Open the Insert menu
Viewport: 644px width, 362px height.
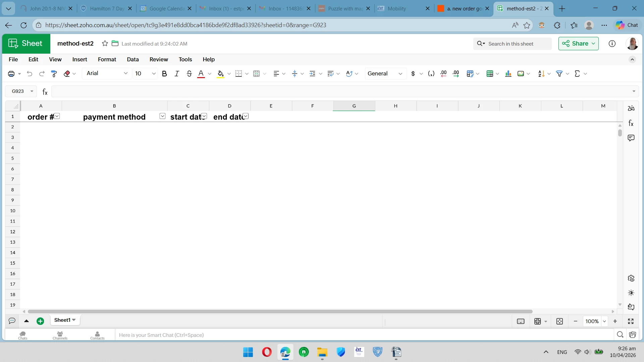pos(79,59)
